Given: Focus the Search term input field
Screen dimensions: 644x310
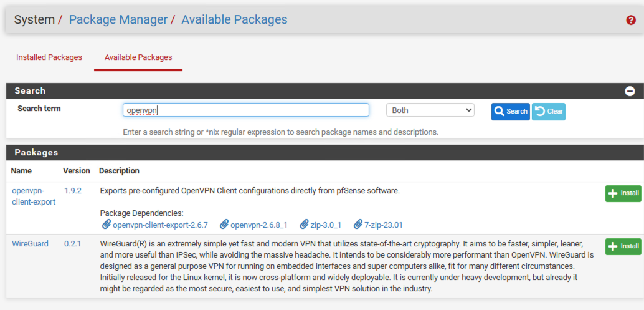Looking at the screenshot, I should pyautogui.click(x=245, y=110).
